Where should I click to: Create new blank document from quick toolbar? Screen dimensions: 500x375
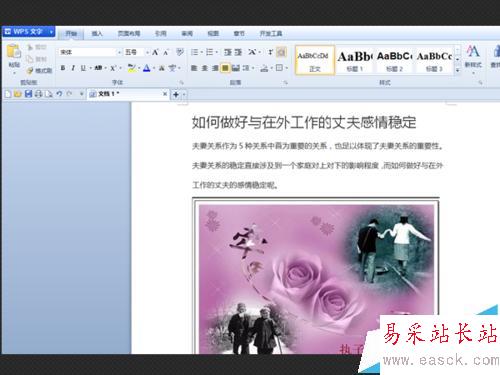(x=8, y=94)
